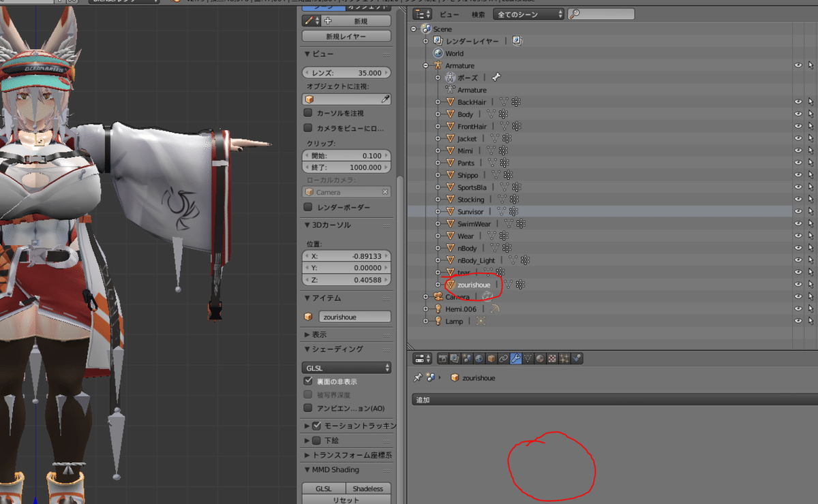The image size is (818, 504).
Task: Clear the Camera local camera field with X
Action: pyautogui.click(x=385, y=192)
